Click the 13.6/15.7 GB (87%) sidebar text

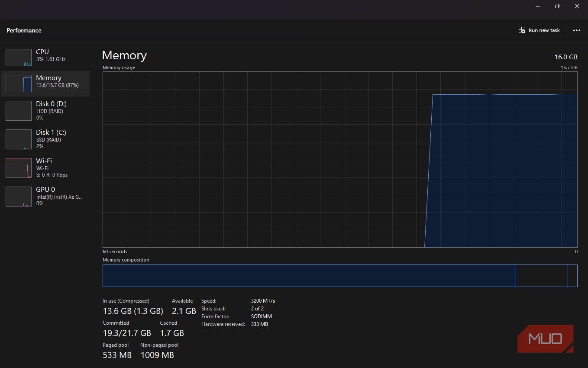click(x=57, y=86)
